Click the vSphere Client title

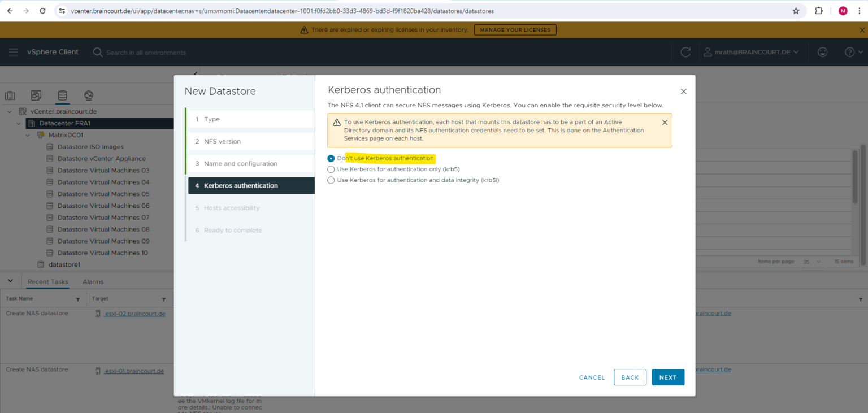click(x=53, y=52)
